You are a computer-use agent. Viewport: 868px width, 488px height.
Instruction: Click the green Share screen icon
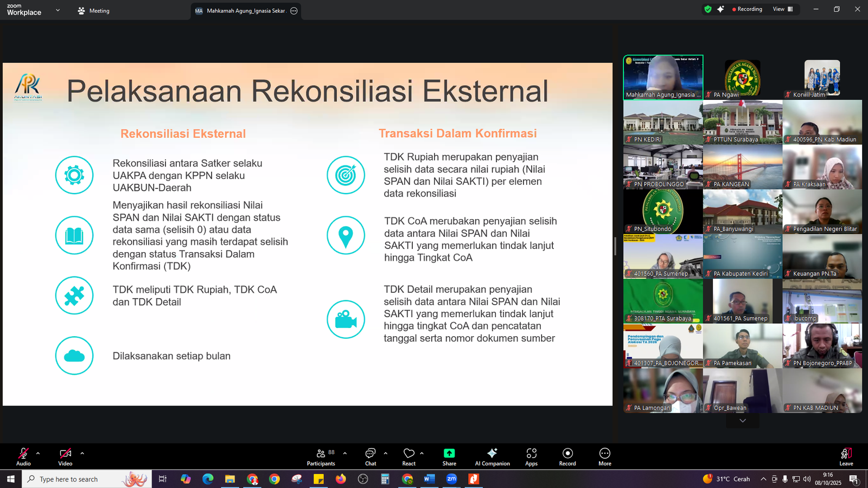[x=449, y=454]
